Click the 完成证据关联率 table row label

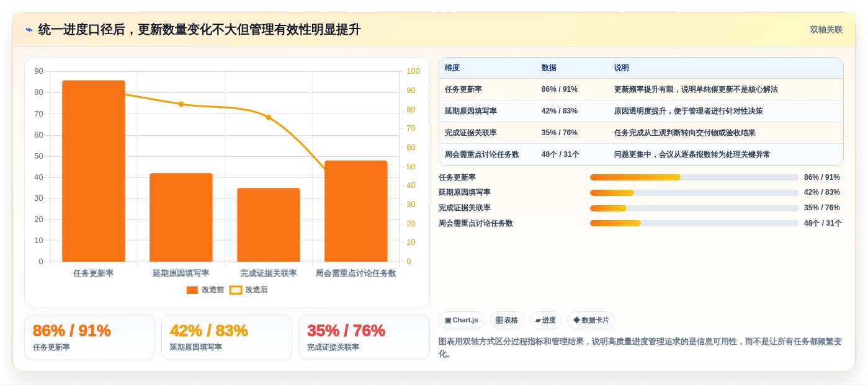(471, 133)
